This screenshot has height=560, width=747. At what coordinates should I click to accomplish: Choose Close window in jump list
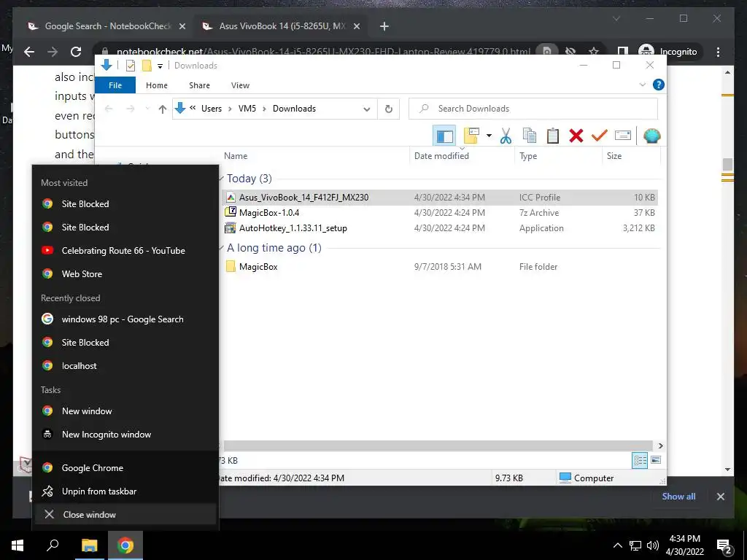125,515
